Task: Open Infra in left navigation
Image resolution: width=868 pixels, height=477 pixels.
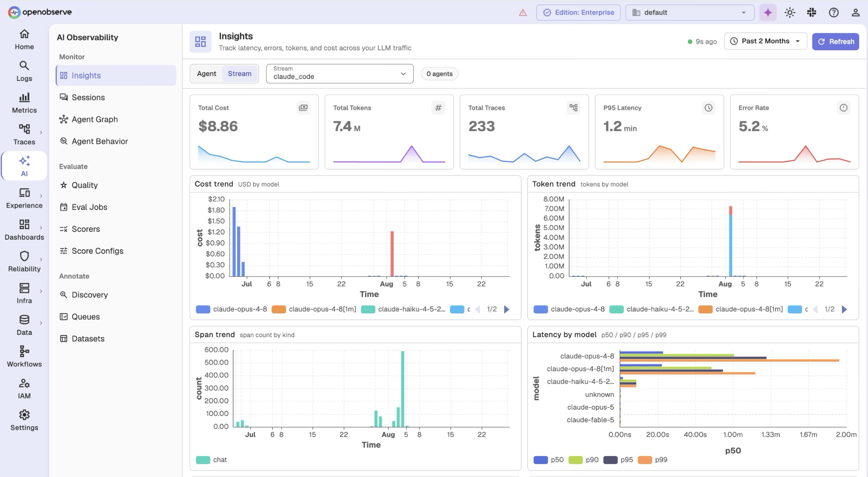Action: (x=24, y=293)
